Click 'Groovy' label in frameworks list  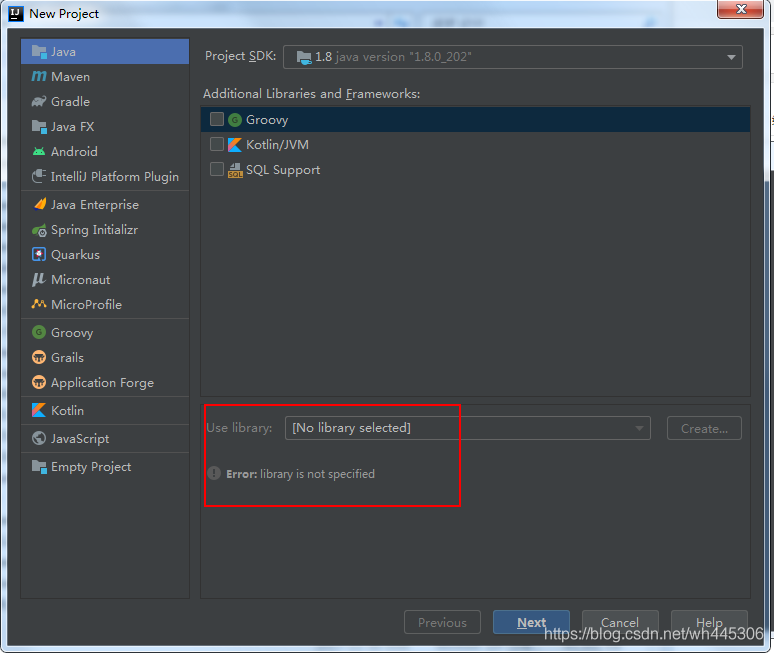pos(267,120)
